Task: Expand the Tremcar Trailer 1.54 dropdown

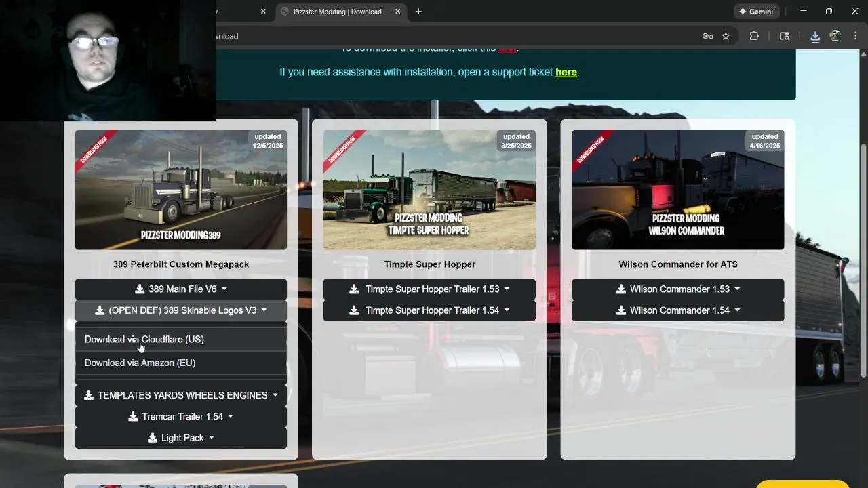Action: click(x=181, y=417)
